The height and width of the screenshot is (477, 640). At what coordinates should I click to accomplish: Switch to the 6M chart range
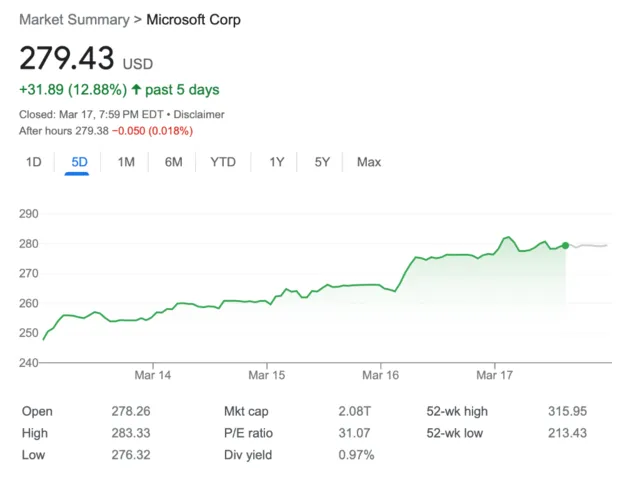click(173, 162)
